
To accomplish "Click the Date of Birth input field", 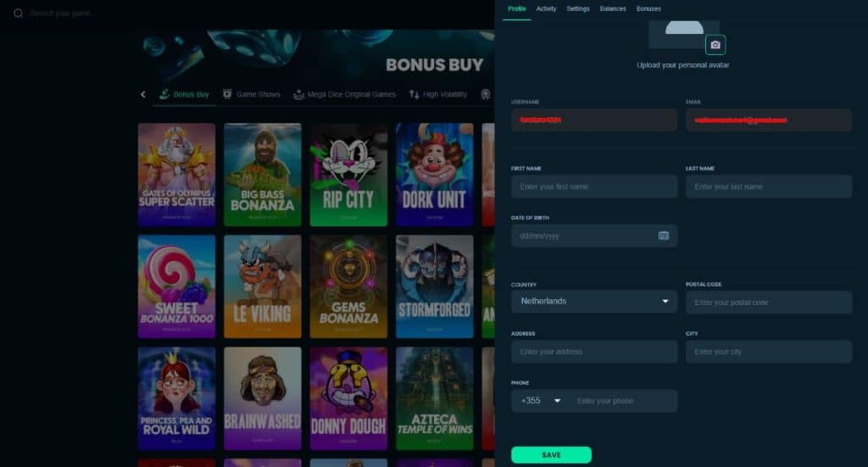I will pos(594,236).
